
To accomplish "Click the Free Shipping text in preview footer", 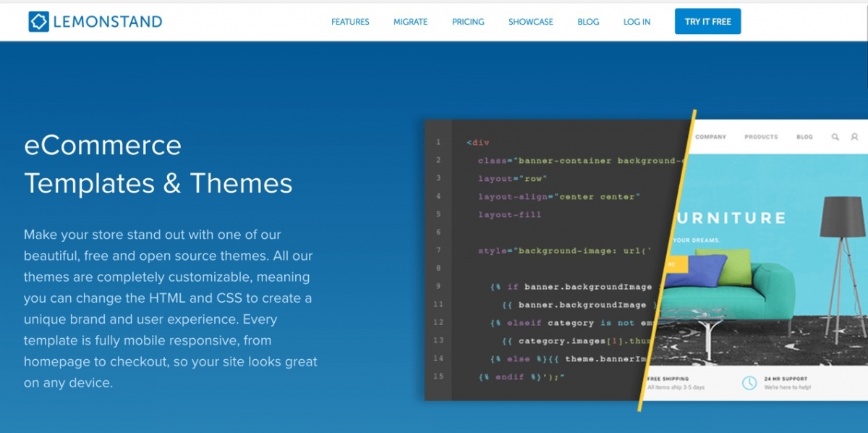I will click(668, 379).
